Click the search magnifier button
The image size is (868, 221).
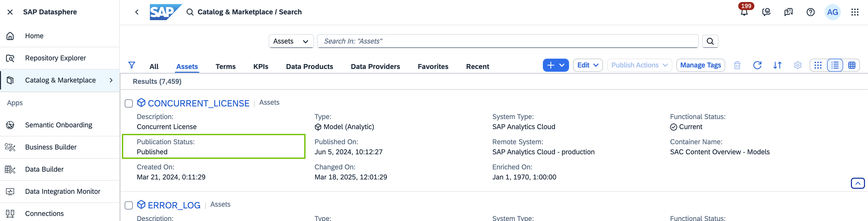click(710, 41)
